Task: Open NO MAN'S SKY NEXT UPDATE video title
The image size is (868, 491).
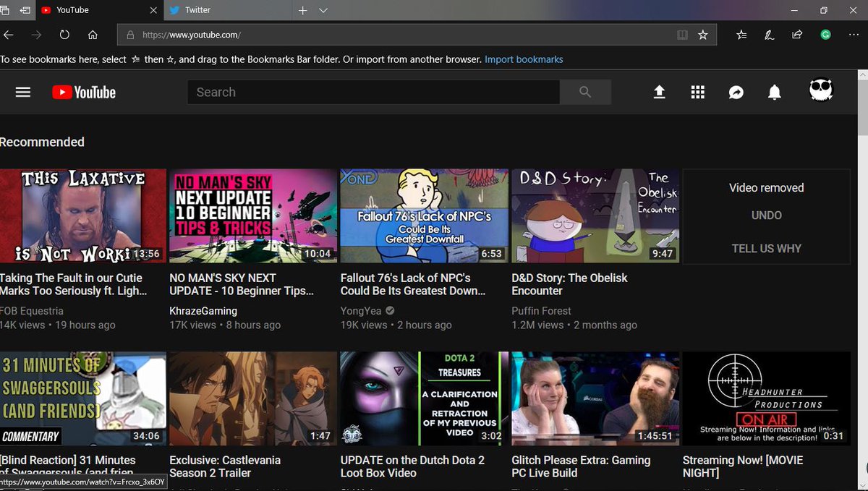Action: [242, 284]
